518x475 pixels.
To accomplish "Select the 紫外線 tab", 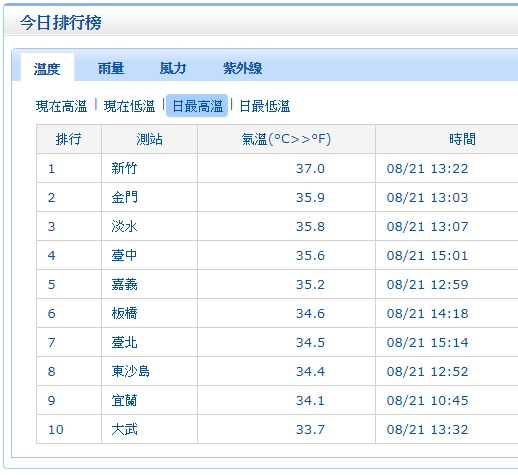I will [x=242, y=68].
